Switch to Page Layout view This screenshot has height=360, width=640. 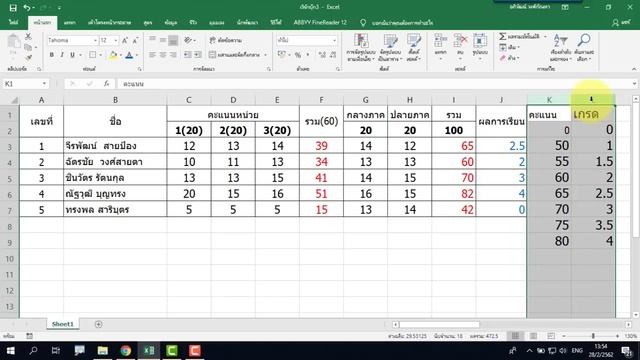(x=533, y=336)
